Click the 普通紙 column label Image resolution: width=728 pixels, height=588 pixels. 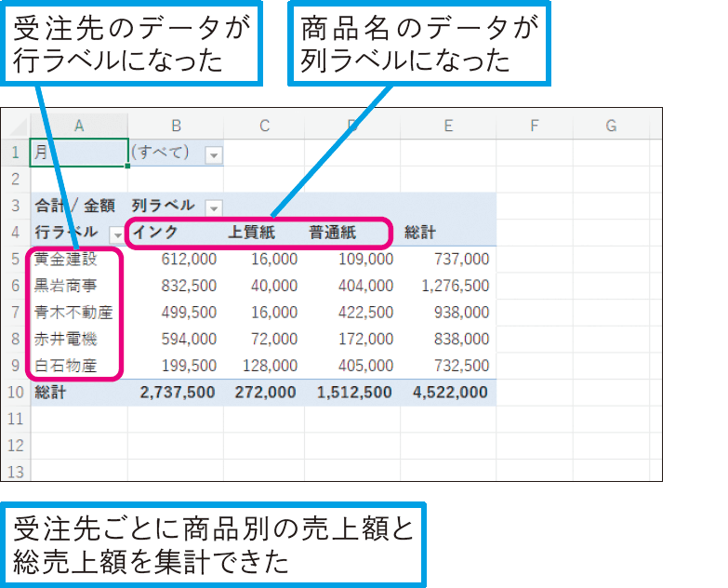point(337,233)
